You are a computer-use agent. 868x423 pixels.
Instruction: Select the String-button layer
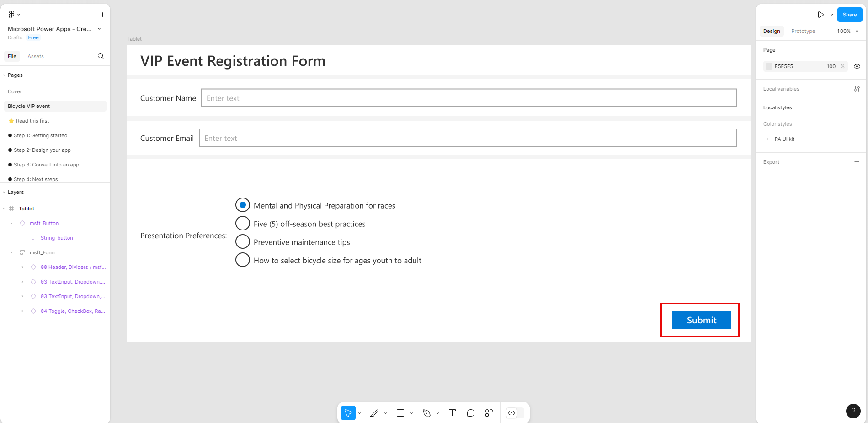(x=57, y=238)
